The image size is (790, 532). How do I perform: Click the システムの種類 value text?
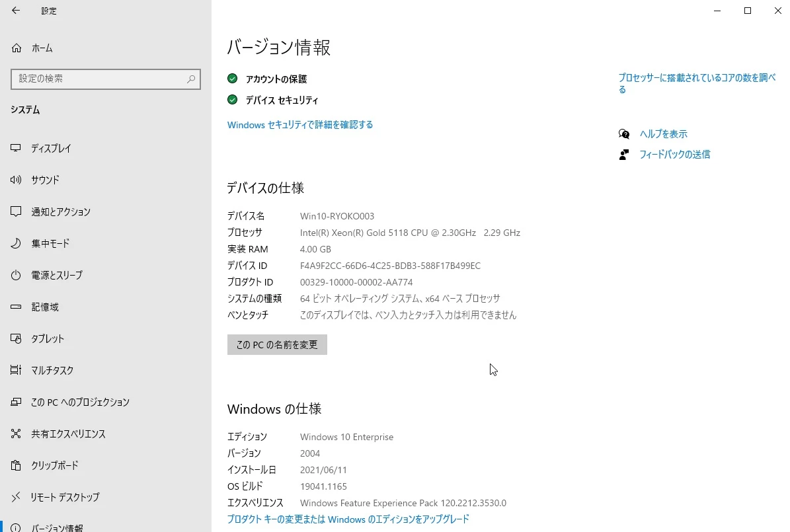[x=400, y=299]
